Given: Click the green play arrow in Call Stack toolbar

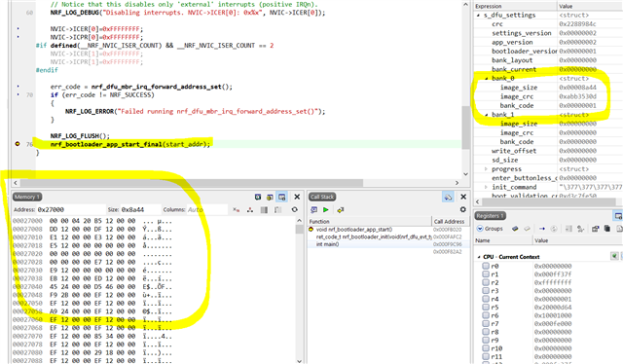Looking at the screenshot, I should coord(326,209).
